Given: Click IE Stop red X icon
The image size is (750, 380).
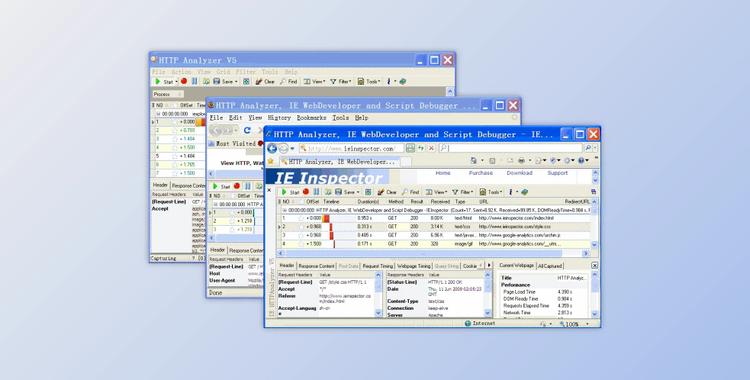Looking at the screenshot, I should [x=431, y=148].
